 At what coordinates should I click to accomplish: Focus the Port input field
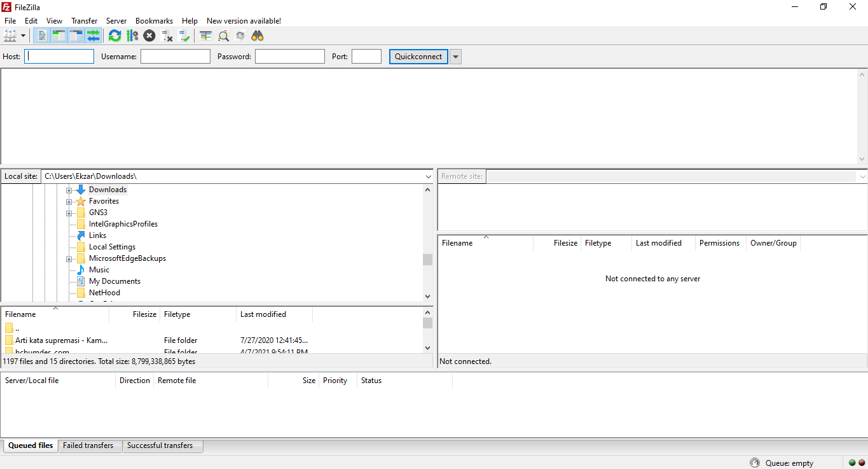pyautogui.click(x=366, y=57)
